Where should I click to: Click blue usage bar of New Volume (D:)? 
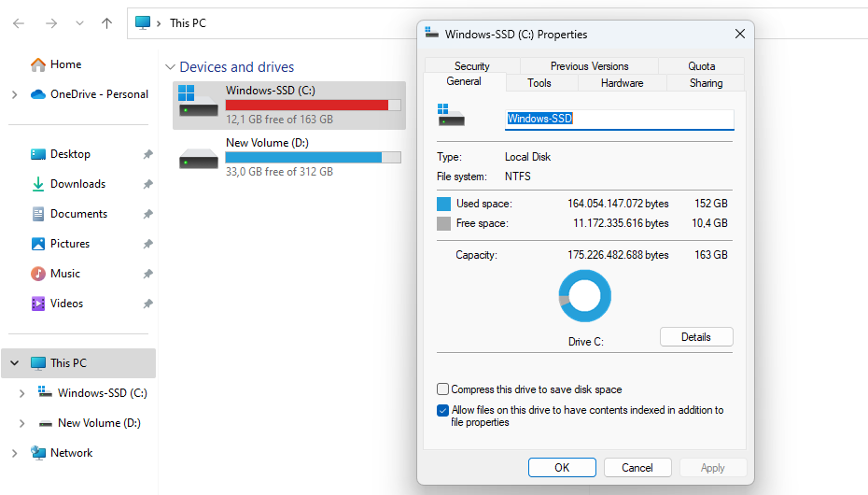(313, 157)
